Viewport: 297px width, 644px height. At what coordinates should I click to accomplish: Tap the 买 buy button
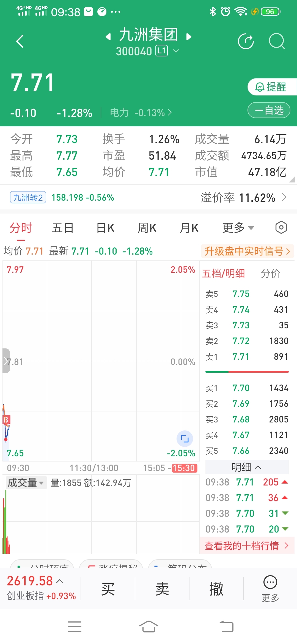(108, 589)
